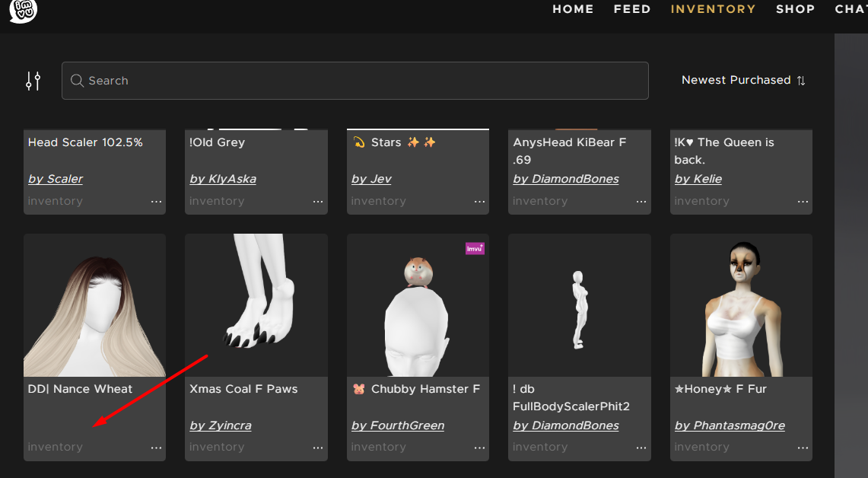Click inventory label under AnysHead KiBear F
Screen dimensions: 868x478
(x=540, y=201)
